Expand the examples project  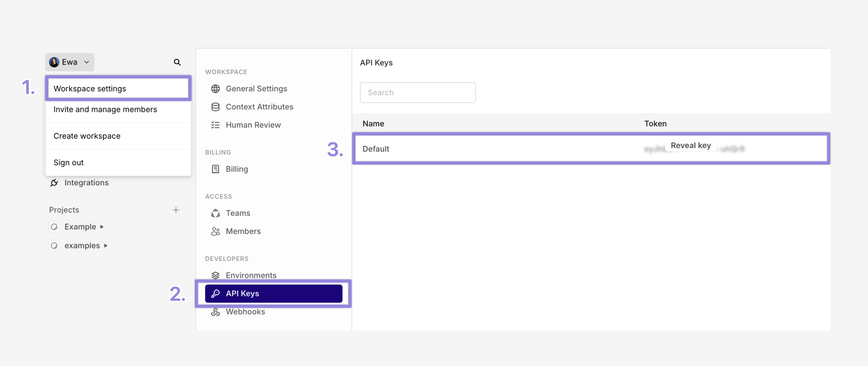click(x=106, y=245)
